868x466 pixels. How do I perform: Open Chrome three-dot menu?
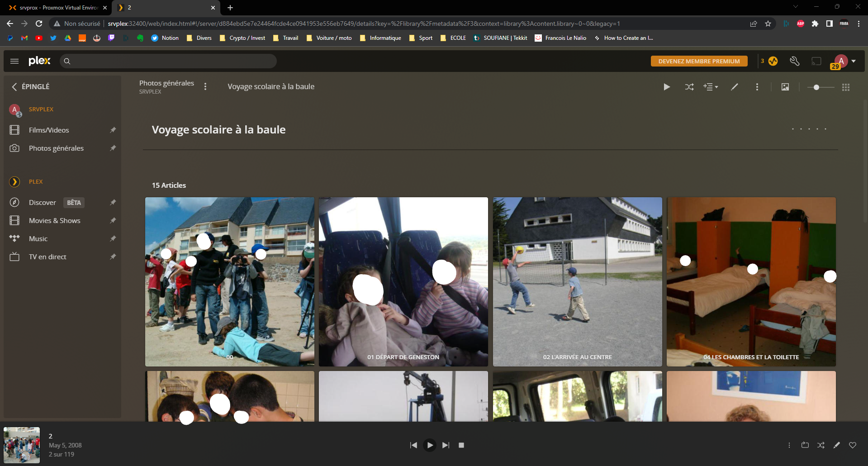point(859,24)
